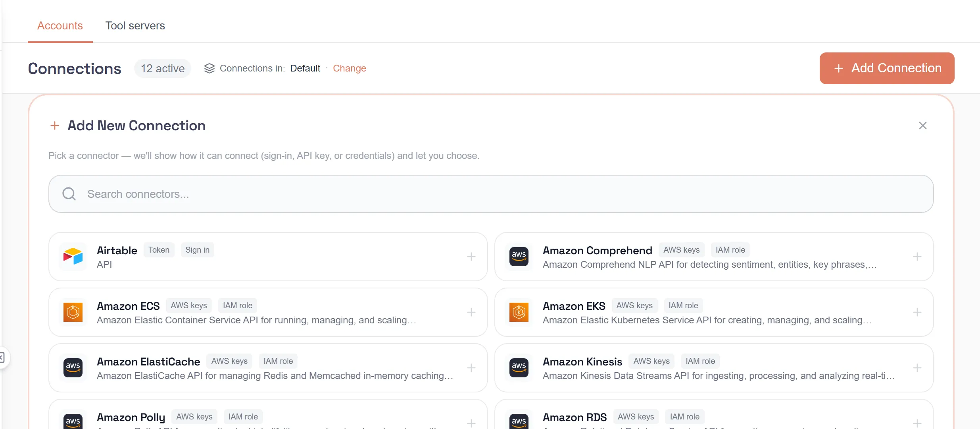Click AWS keys badge on Amazon ElastiCache
This screenshot has height=429, width=980.
(229, 361)
